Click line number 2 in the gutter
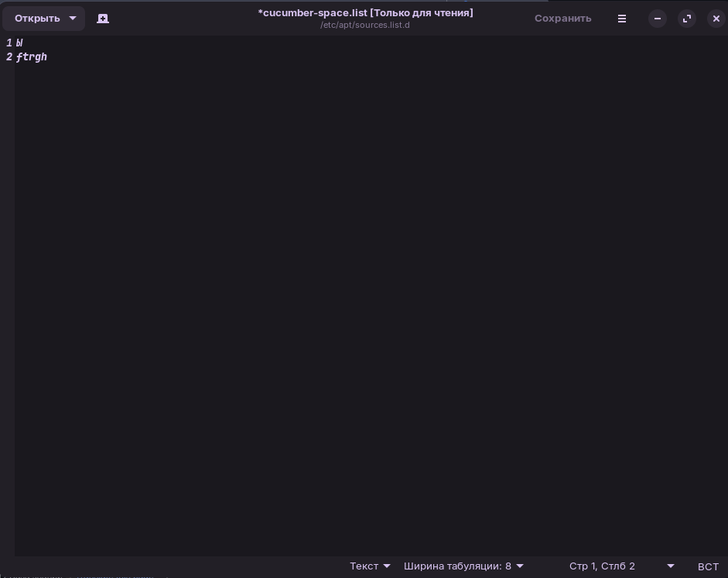Screen dimensions: 728x578 [9, 57]
